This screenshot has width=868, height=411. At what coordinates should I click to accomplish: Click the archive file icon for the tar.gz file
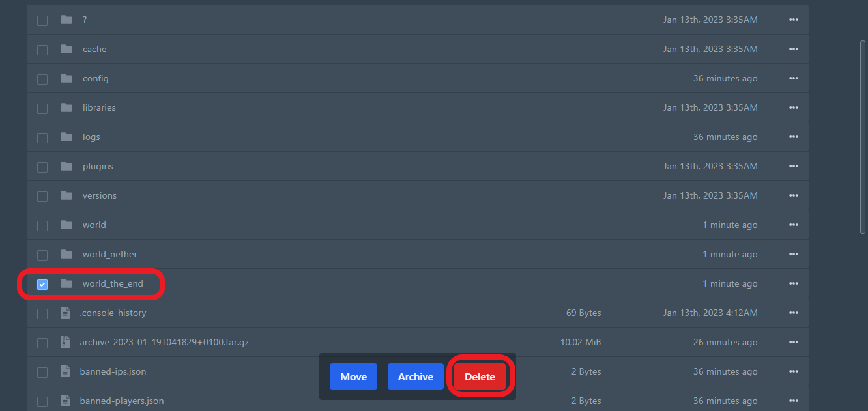[x=65, y=342]
